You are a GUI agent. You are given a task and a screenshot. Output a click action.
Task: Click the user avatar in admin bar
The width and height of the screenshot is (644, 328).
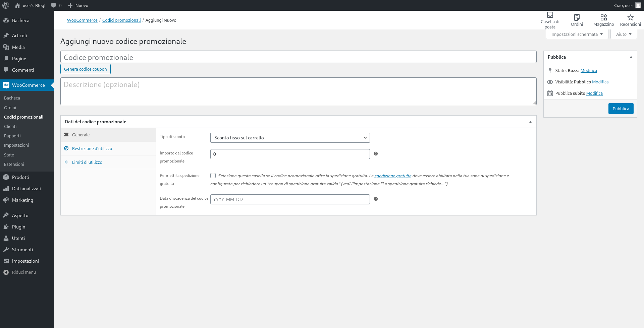(x=638, y=5)
